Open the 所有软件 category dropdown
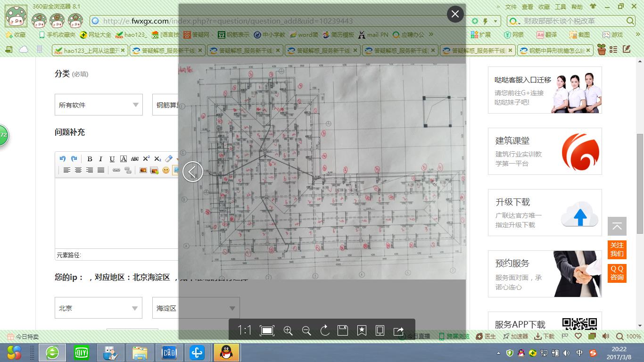 click(99, 105)
